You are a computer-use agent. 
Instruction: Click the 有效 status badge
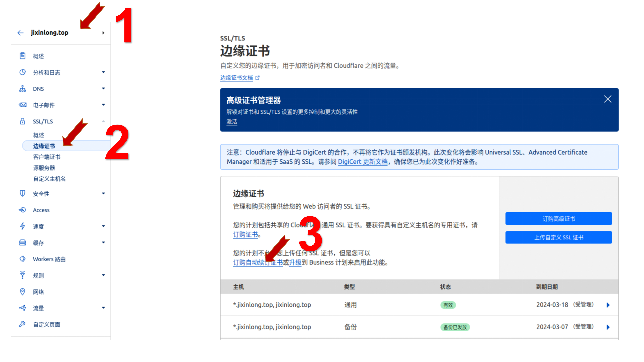click(448, 305)
